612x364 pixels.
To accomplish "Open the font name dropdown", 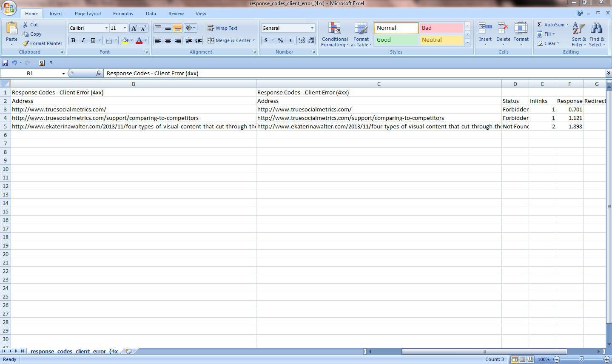I will tap(106, 28).
